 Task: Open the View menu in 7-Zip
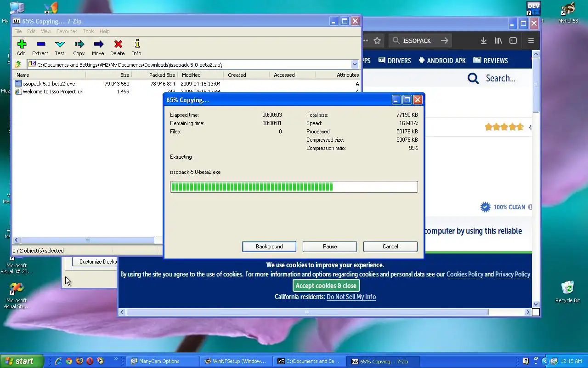[x=46, y=31]
